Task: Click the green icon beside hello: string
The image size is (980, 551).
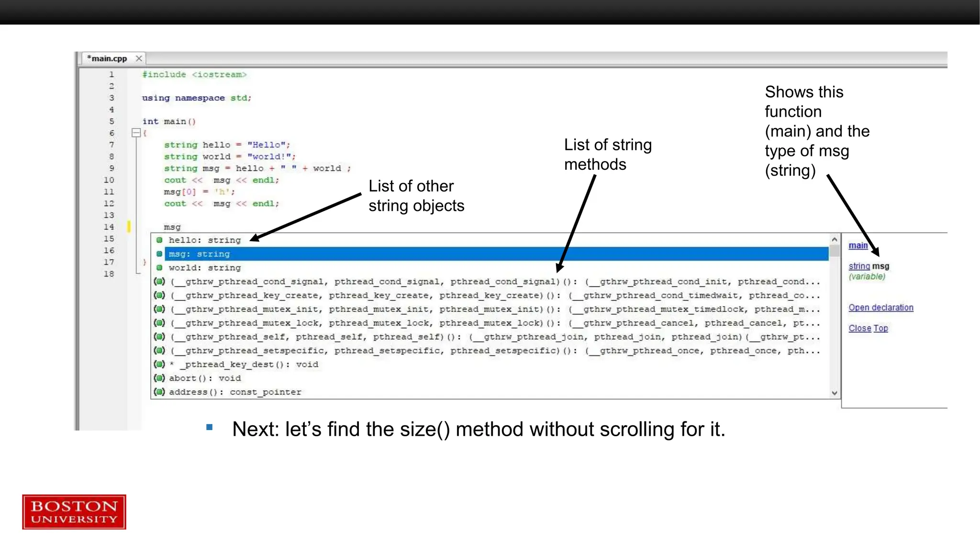Action: [x=159, y=240]
